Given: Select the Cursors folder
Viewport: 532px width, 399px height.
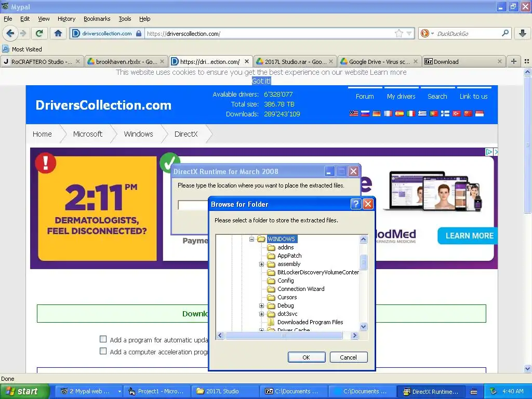Looking at the screenshot, I should 287,297.
